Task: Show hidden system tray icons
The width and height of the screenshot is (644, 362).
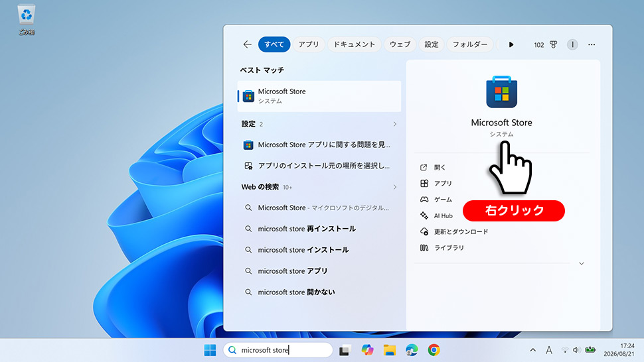Action: (532, 350)
